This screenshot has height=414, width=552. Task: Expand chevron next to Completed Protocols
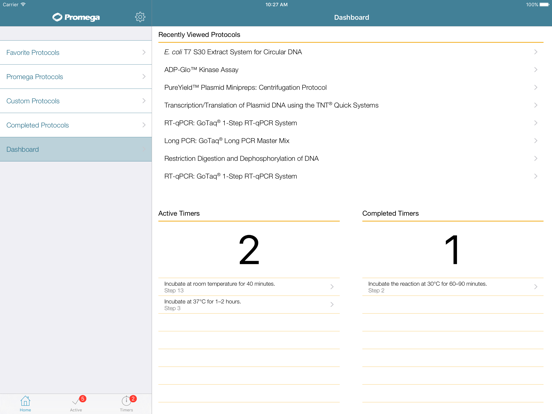pos(144,125)
